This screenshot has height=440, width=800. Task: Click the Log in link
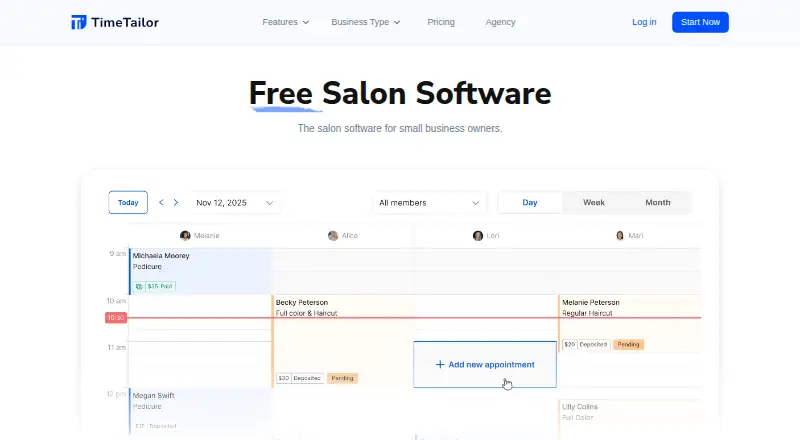pos(644,22)
